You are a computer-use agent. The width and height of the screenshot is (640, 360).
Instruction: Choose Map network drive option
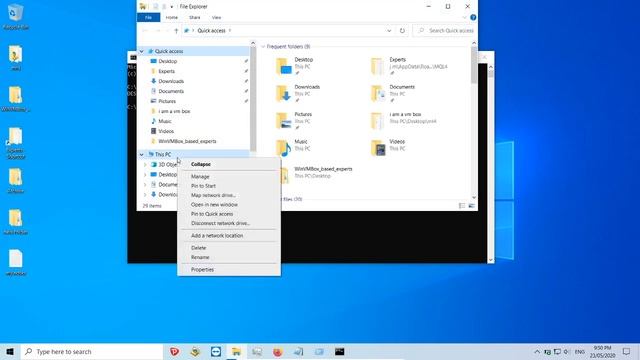[213, 195]
